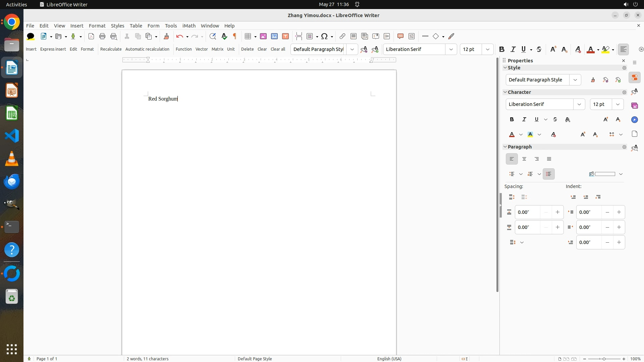Insert a special character with the Omega icon
Screen dimensions: 644x362
click(x=324, y=36)
